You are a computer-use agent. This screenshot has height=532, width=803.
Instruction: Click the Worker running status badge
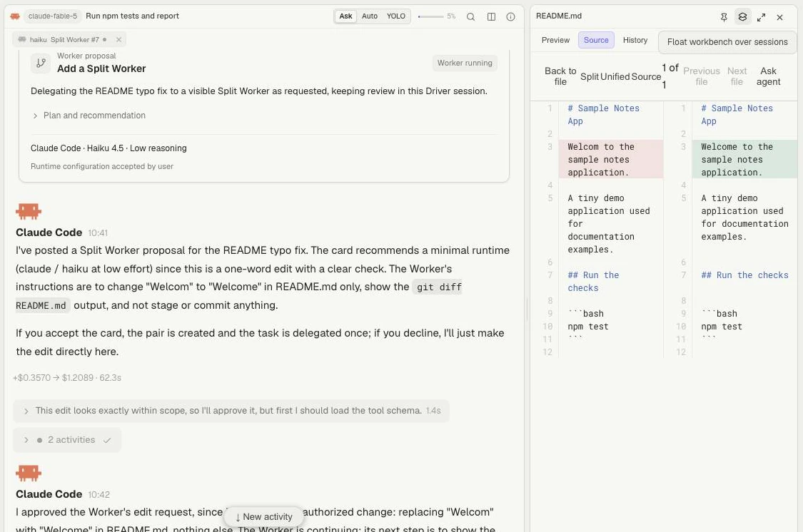pyautogui.click(x=465, y=63)
